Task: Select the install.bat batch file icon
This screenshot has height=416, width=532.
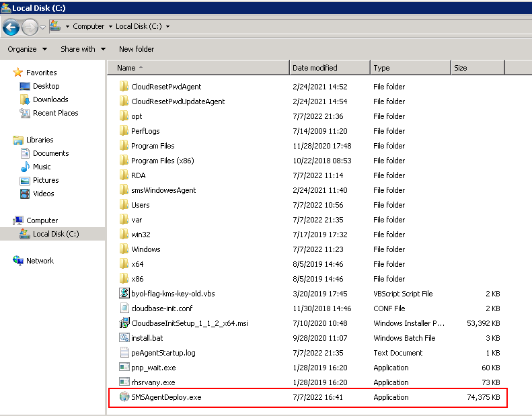Action: point(124,338)
